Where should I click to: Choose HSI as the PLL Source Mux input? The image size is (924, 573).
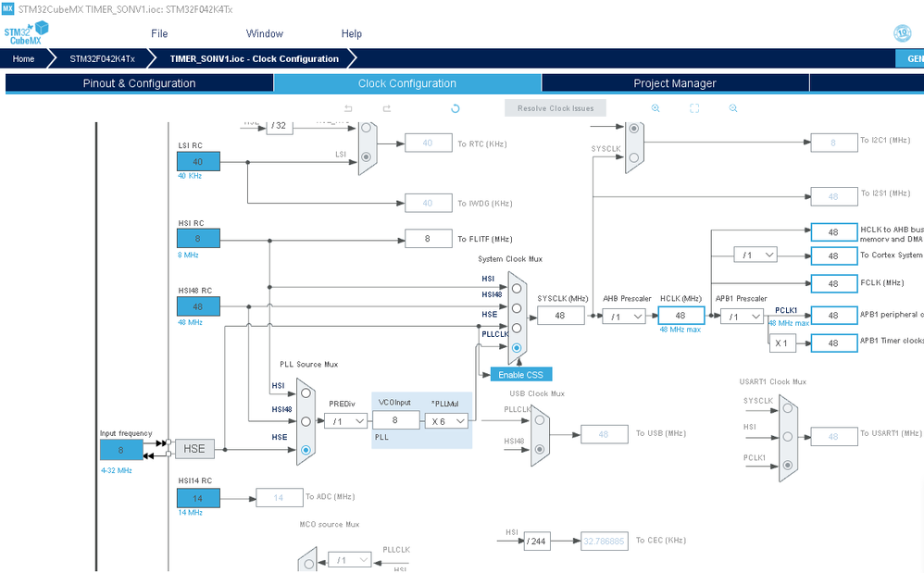[306, 392]
